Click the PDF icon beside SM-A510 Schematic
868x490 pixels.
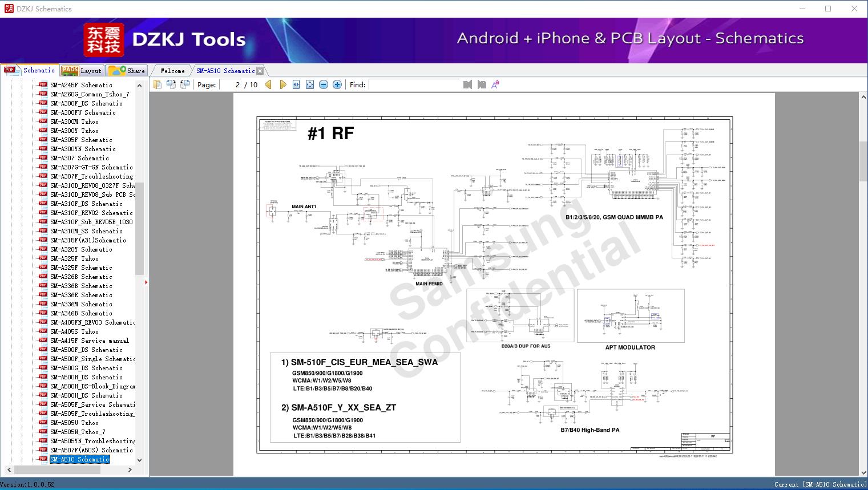click(x=43, y=459)
